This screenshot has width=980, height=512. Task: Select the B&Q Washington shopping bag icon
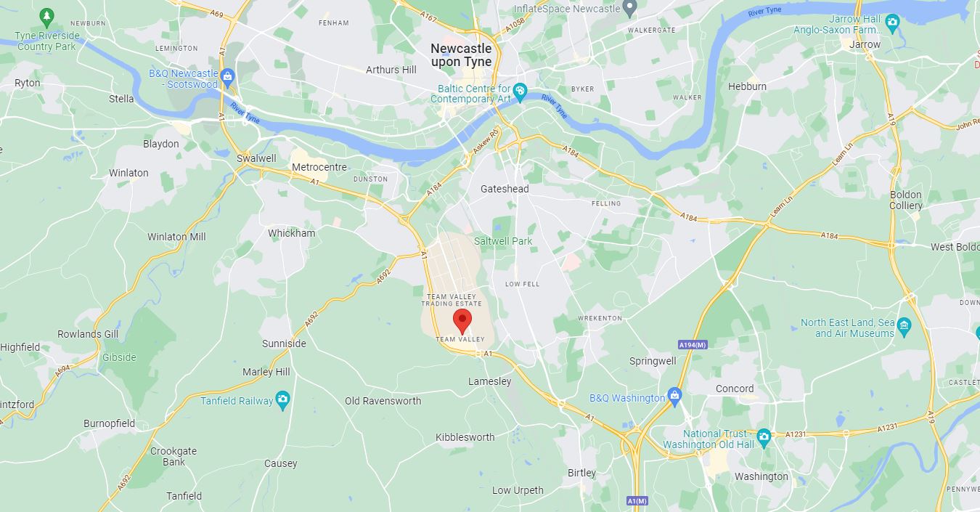point(675,397)
